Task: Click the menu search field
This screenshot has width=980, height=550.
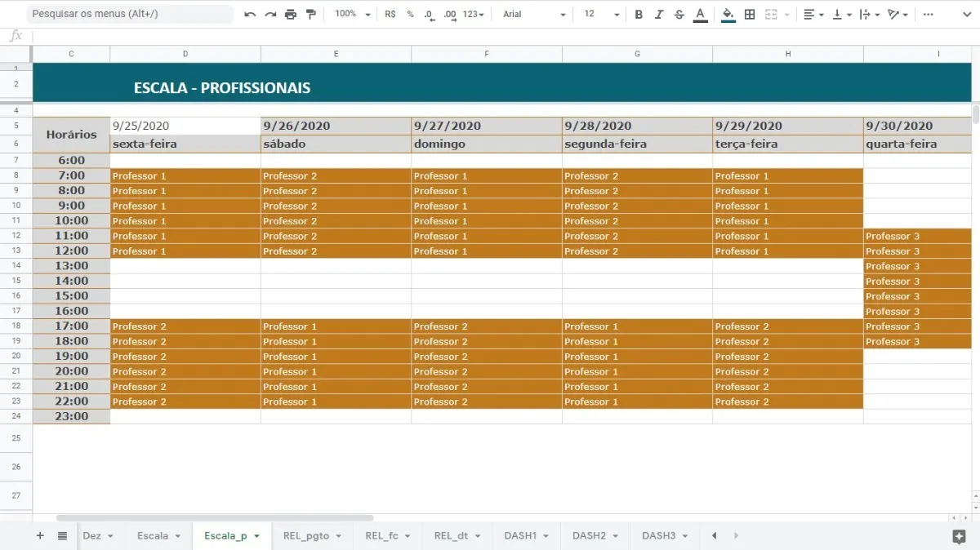Action: coord(131,15)
